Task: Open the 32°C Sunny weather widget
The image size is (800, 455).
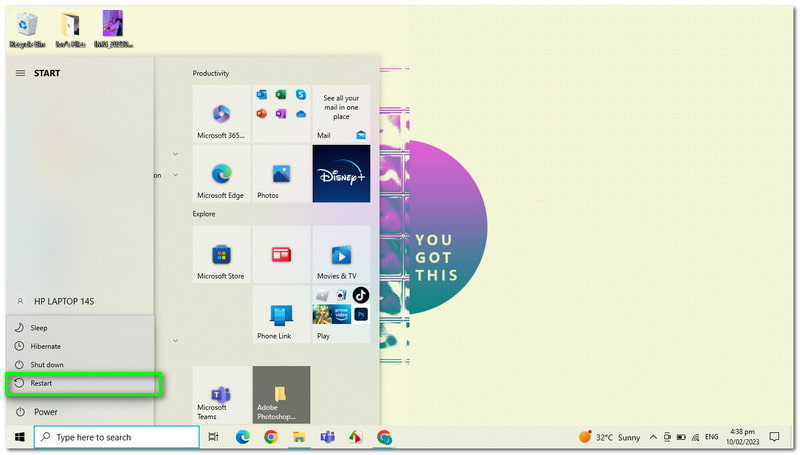Action: [x=610, y=437]
